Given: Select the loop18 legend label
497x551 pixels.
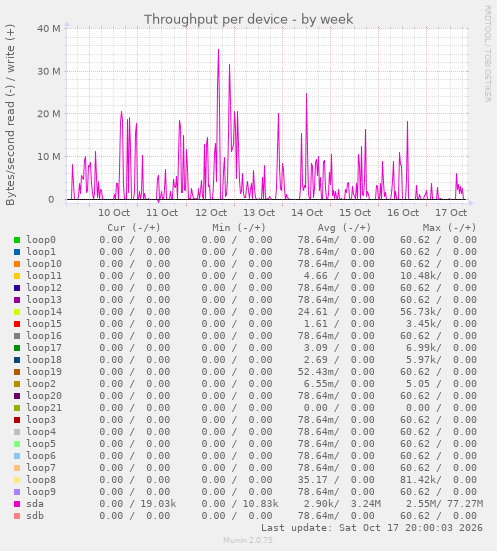Looking at the screenshot, I should pos(44,360).
